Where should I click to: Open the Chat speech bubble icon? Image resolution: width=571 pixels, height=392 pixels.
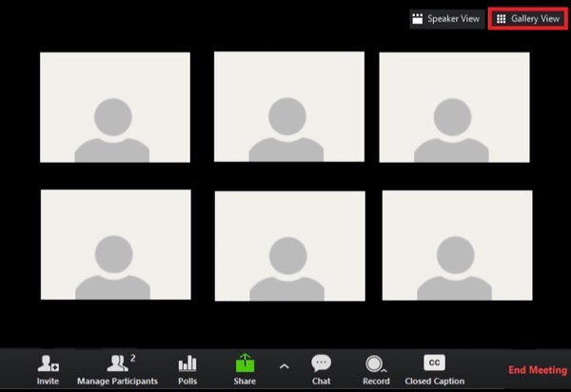point(321,363)
